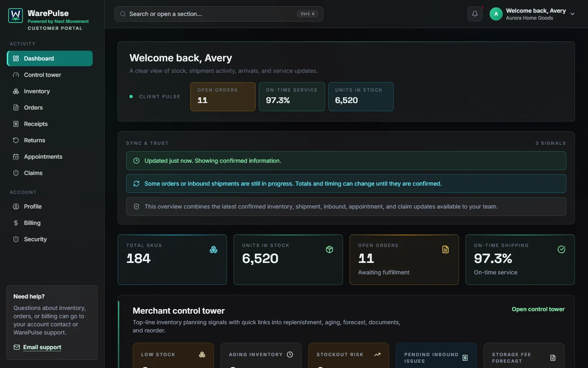Click the Profile person icon
This screenshot has width=588, height=368.
16,207
